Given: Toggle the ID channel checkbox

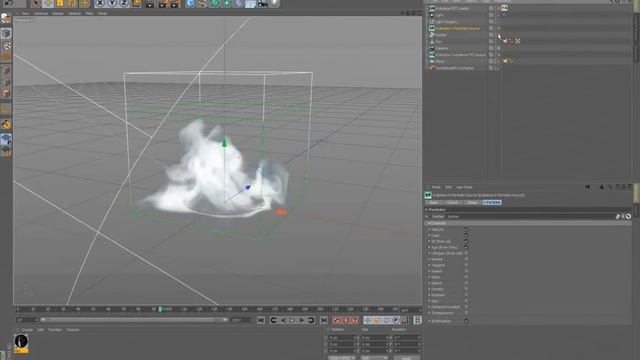Looking at the screenshot, I should click(x=466, y=241).
